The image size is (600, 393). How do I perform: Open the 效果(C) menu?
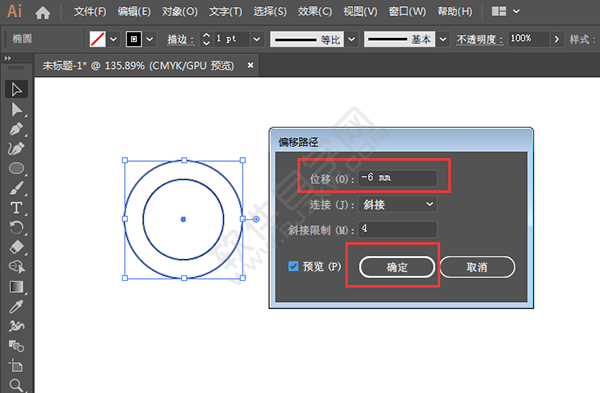(315, 12)
